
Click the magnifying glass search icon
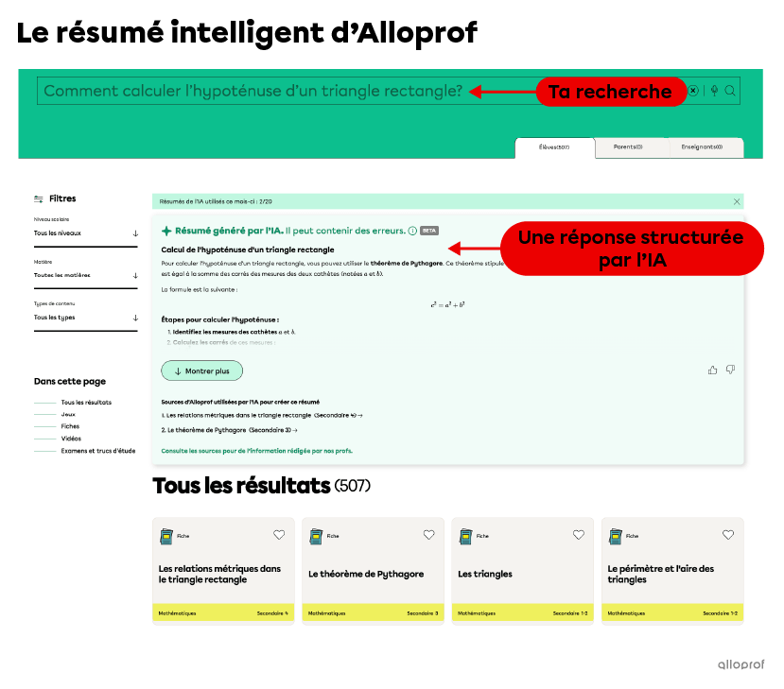[x=730, y=91]
